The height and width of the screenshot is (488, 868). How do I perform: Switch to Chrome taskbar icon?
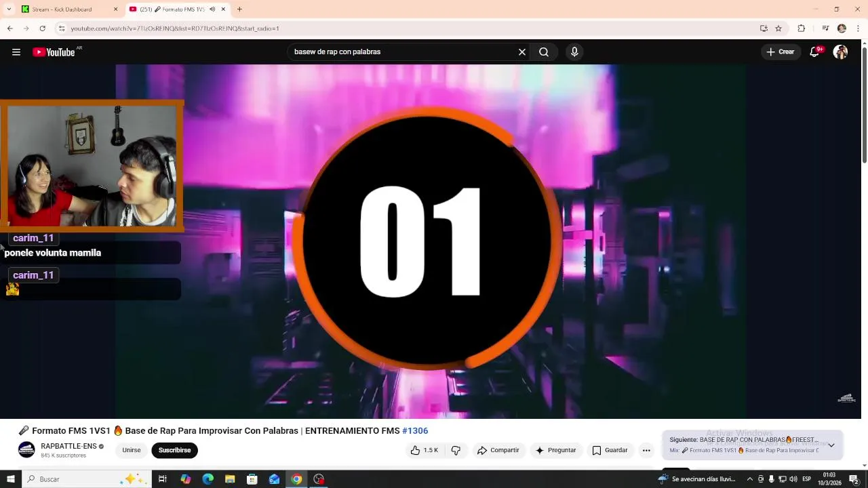[296, 479]
